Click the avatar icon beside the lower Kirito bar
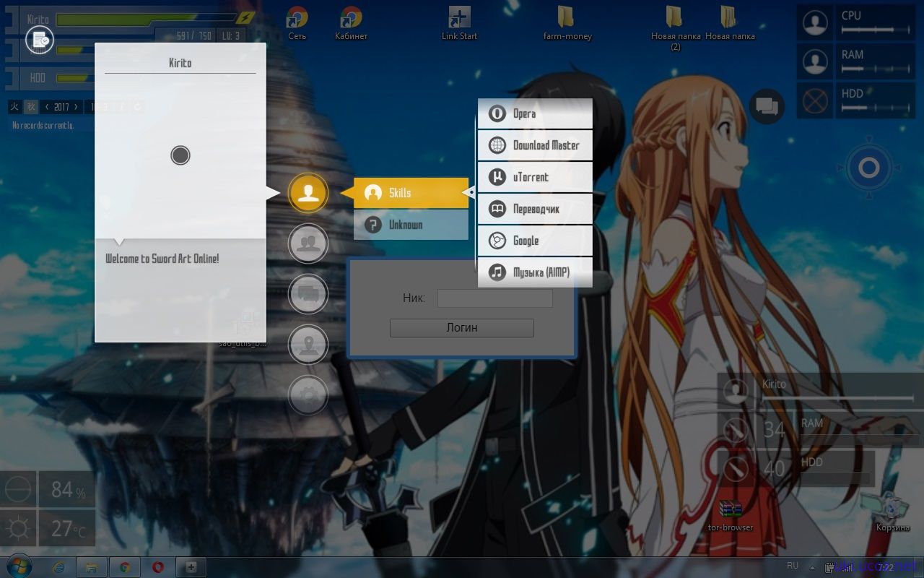 pyautogui.click(x=736, y=391)
